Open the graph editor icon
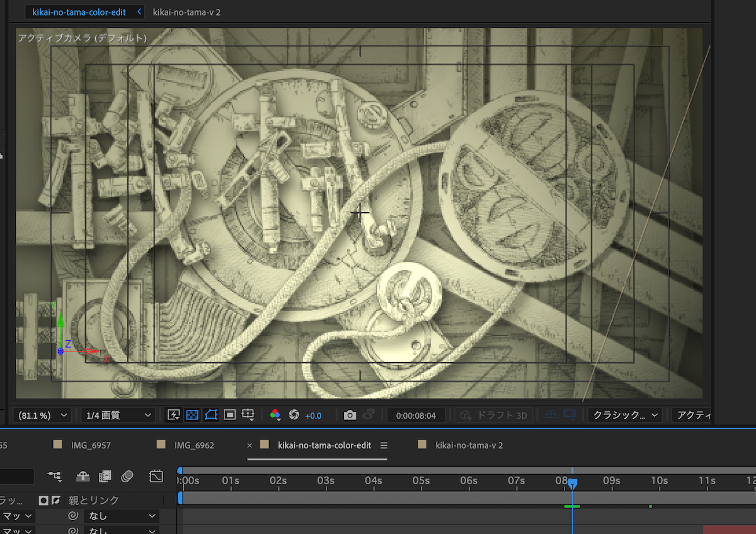Image resolution: width=756 pixels, height=534 pixels. click(x=156, y=476)
